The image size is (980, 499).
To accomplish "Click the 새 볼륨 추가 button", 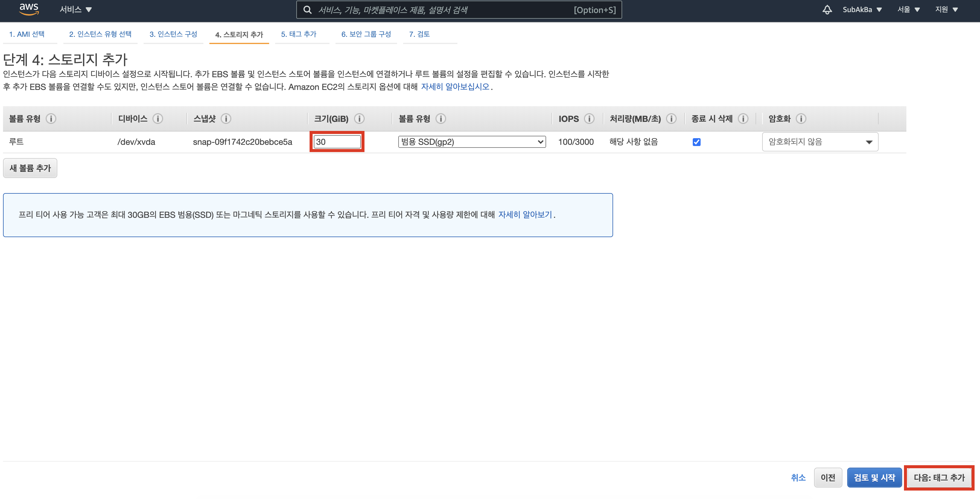I will tap(30, 168).
